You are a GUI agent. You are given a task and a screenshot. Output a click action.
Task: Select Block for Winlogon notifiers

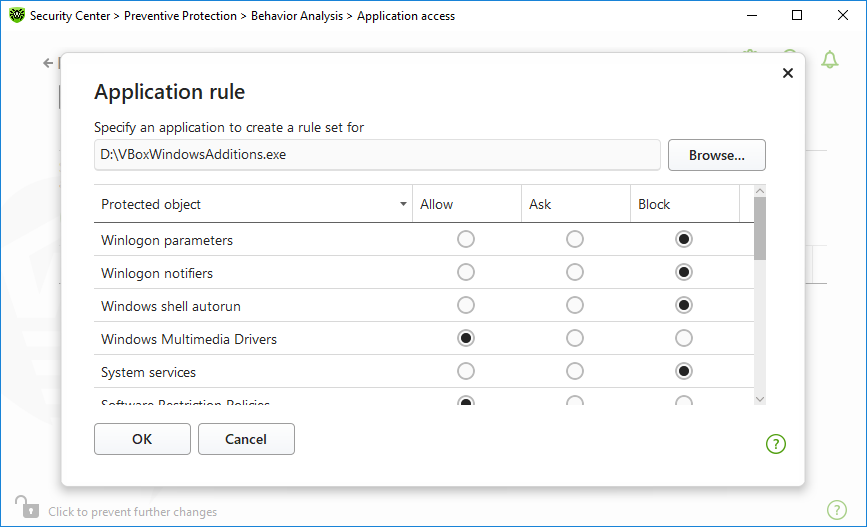683,273
